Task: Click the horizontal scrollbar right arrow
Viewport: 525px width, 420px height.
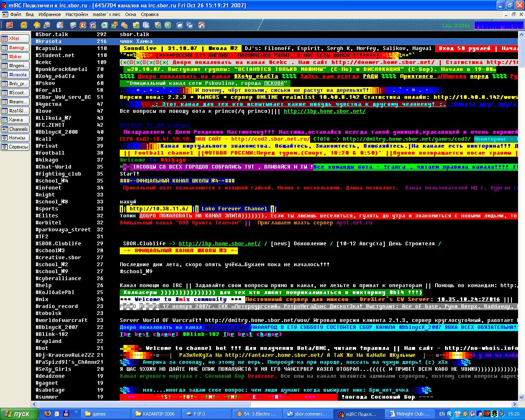Action: click(515, 404)
